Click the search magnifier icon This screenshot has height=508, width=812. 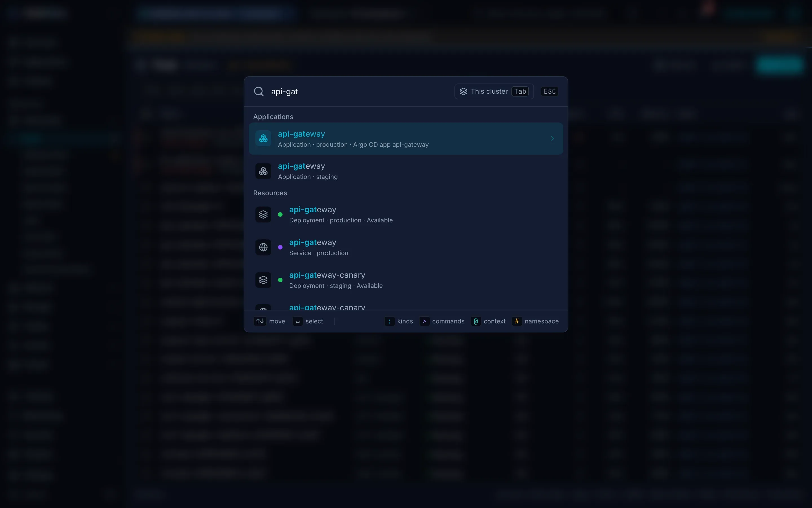pos(259,91)
